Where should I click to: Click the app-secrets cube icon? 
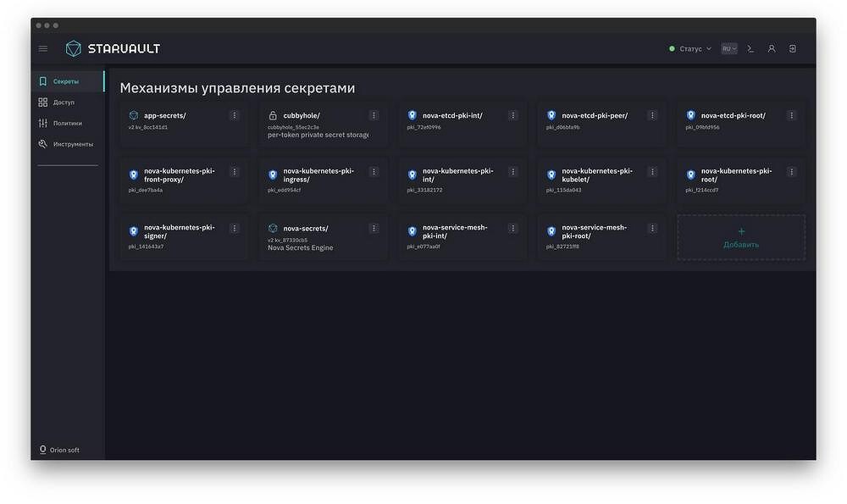[x=133, y=115]
